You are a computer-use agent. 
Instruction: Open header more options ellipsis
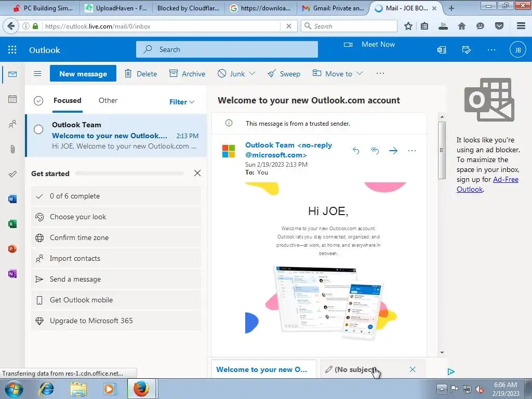(491, 50)
